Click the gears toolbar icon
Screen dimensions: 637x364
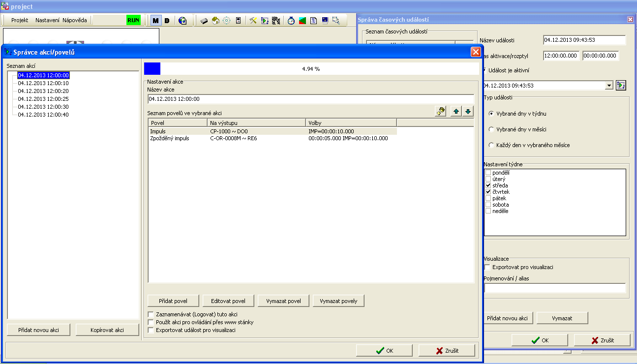(x=276, y=21)
